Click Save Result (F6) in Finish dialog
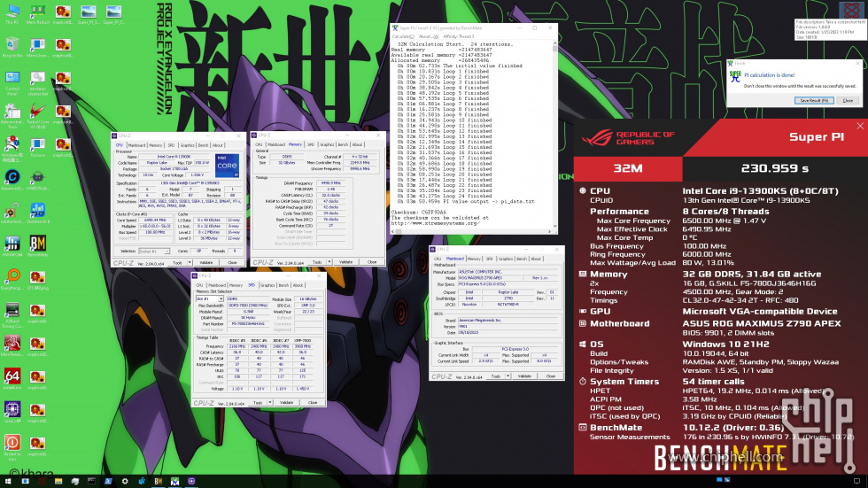The width and height of the screenshot is (868, 488). coord(814,101)
